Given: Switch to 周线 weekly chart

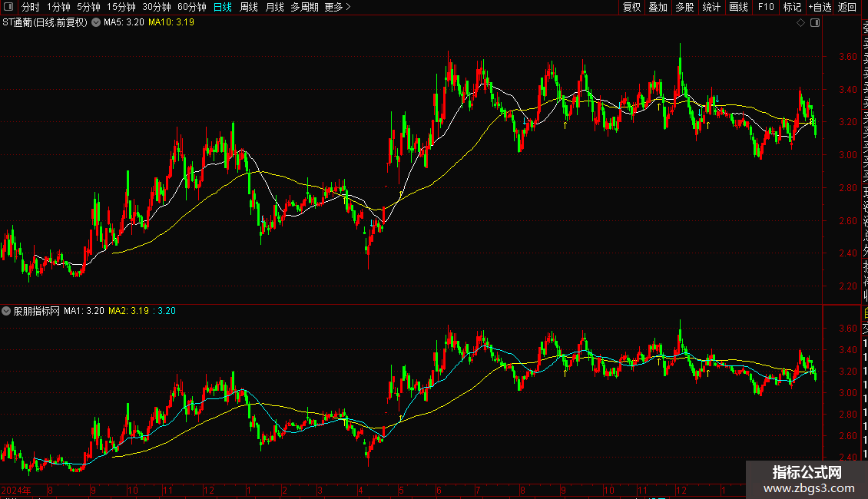Looking at the screenshot, I should tap(249, 7).
